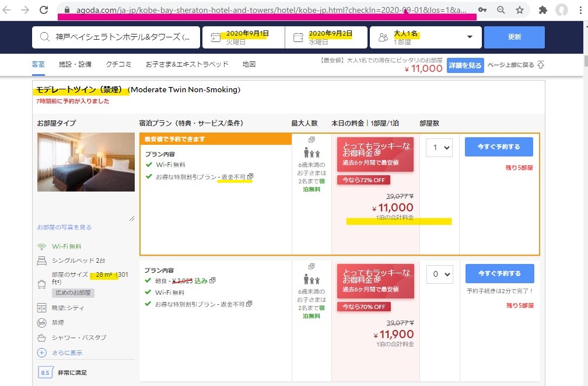The width and height of the screenshot is (588, 386).
Task: Open the saved password key icon
Action: point(482,10)
